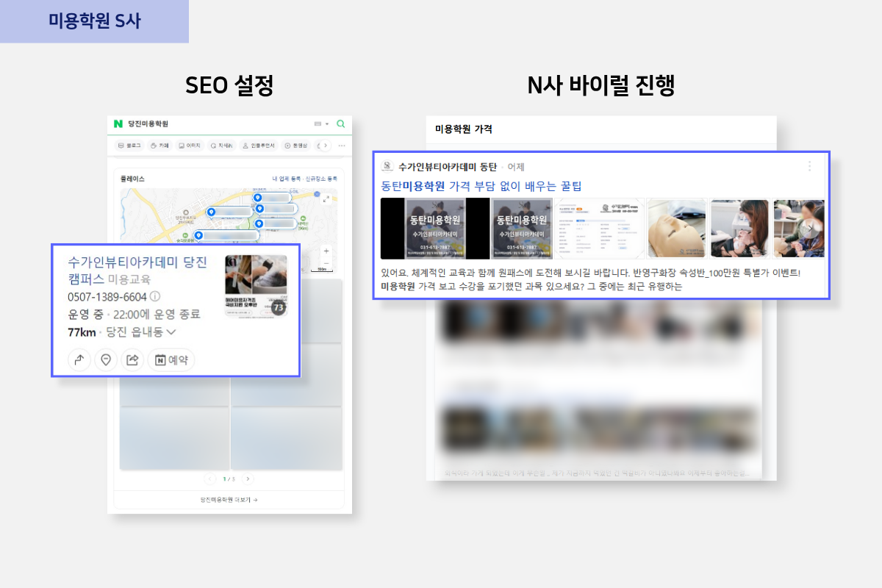Image resolution: width=882 pixels, height=588 pixels.
Task: Expand the place map to fullscreen
Action: point(327,199)
